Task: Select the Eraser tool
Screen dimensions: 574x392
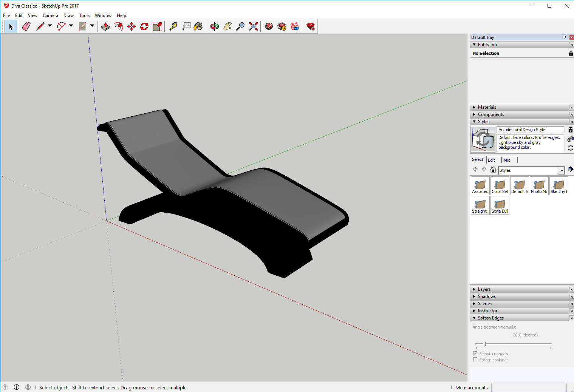Action: pyautogui.click(x=26, y=26)
